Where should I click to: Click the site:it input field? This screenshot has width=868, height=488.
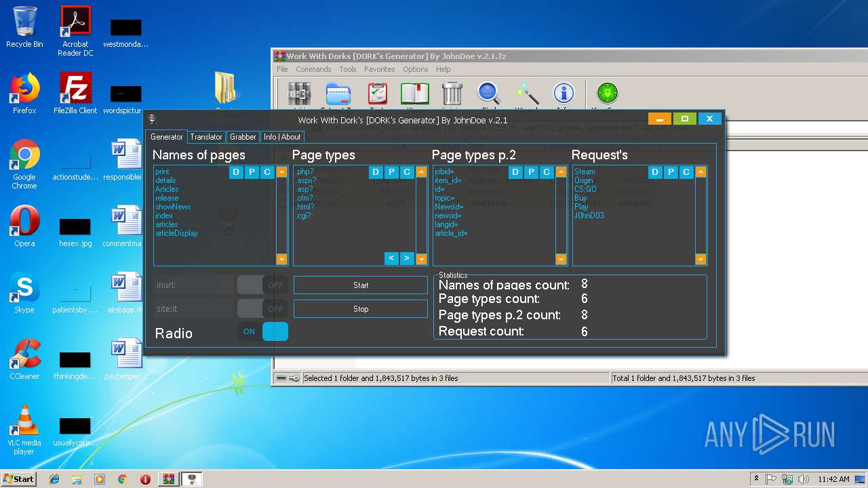click(194, 309)
